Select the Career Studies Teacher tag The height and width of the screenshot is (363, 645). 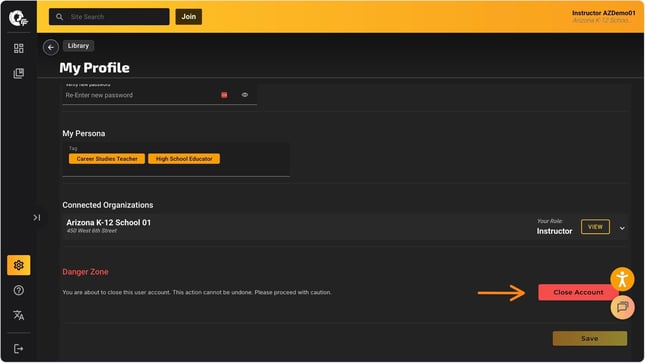click(x=107, y=159)
